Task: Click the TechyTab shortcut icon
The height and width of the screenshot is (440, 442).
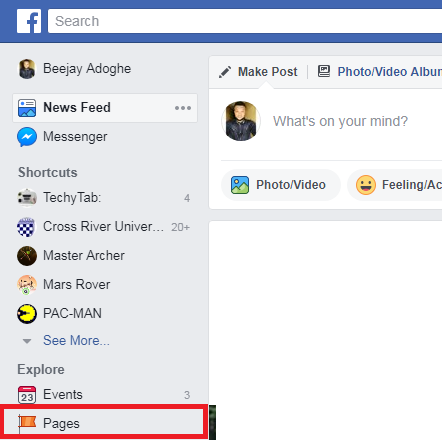Action: [27, 198]
